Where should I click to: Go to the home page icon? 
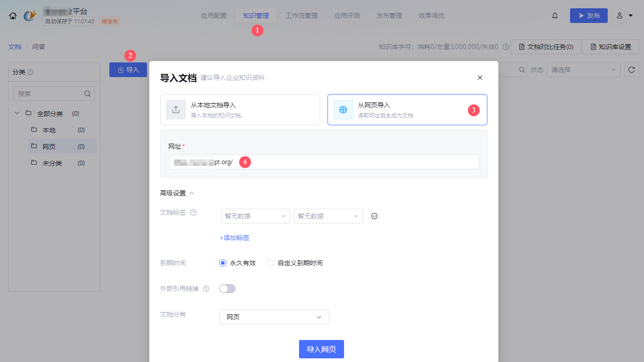click(x=13, y=16)
